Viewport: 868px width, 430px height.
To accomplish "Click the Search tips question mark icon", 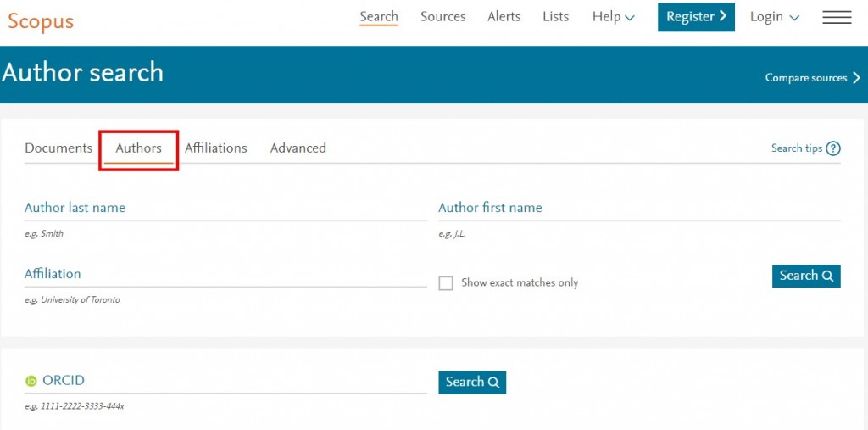I will coord(833,148).
